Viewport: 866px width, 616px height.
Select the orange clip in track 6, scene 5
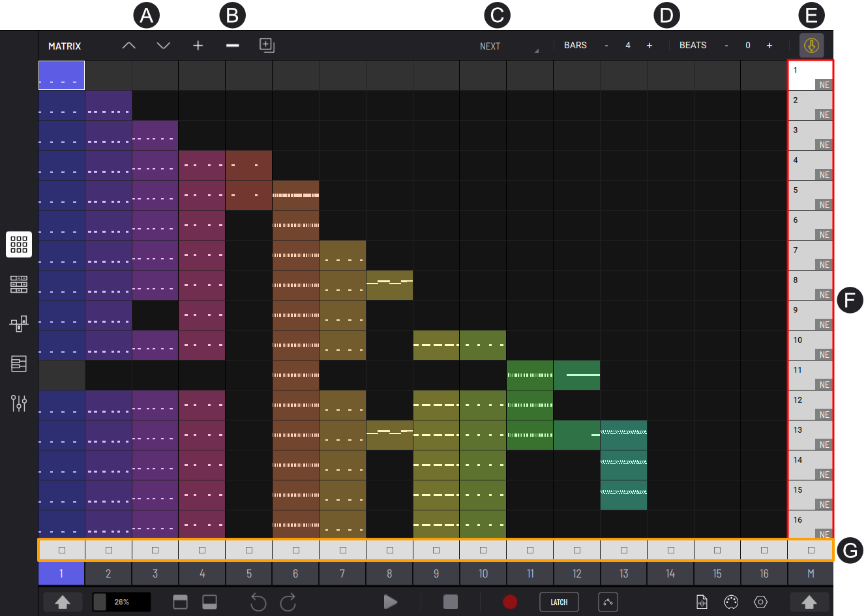pyautogui.click(x=295, y=196)
